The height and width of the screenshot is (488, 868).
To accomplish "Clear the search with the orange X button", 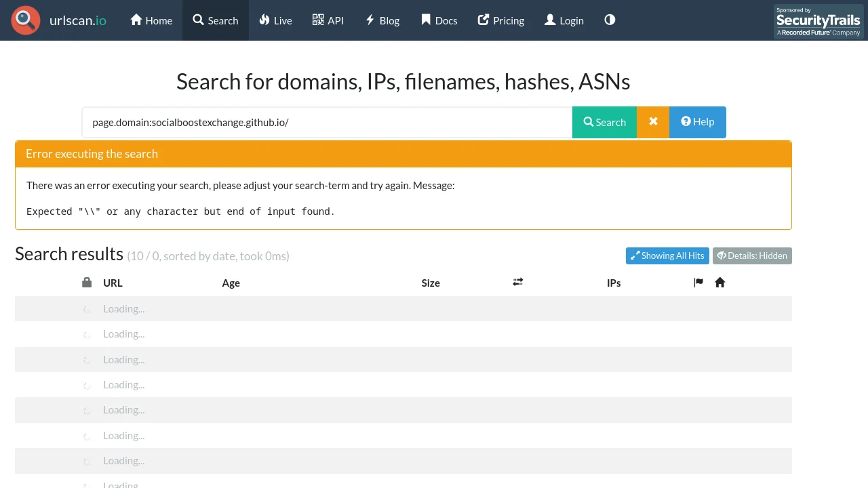I will pyautogui.click(x=653, y=122).
